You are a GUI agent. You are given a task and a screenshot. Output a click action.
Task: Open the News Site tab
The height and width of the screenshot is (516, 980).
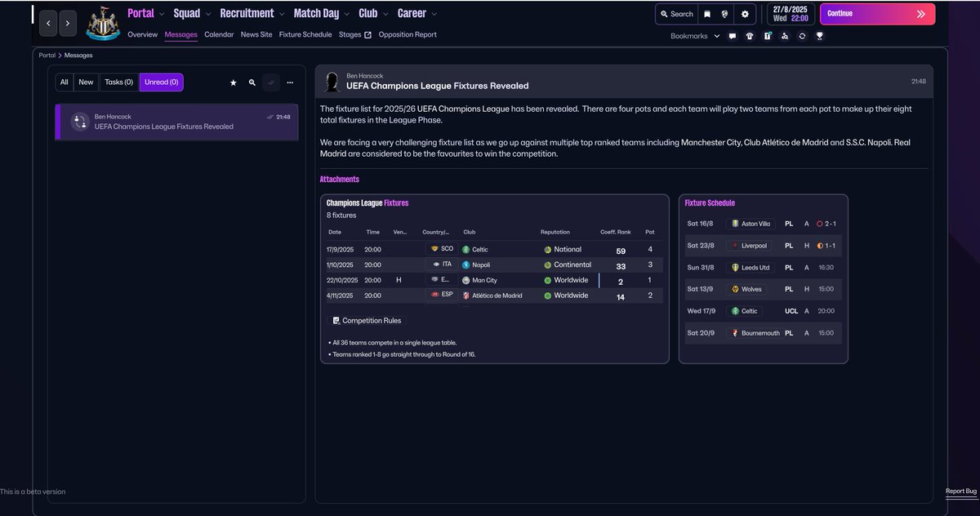pos(256,35)
